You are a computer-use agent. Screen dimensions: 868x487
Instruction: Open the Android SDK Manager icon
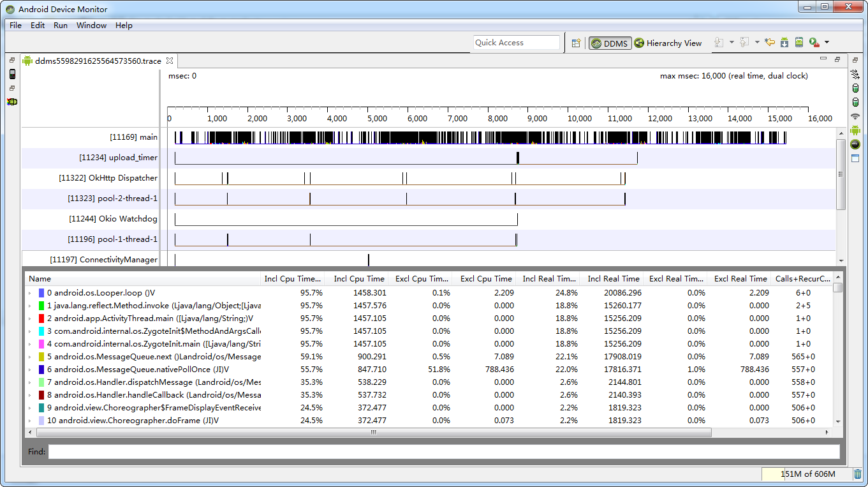pos(784,43)
